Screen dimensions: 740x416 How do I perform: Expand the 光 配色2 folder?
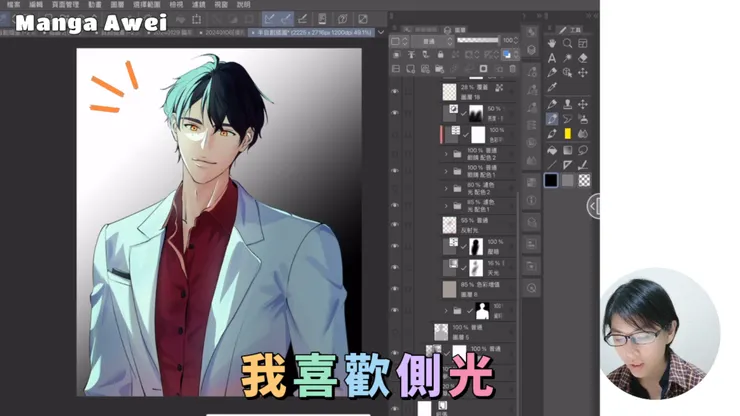pyautogui.click(x=446, y=188)
